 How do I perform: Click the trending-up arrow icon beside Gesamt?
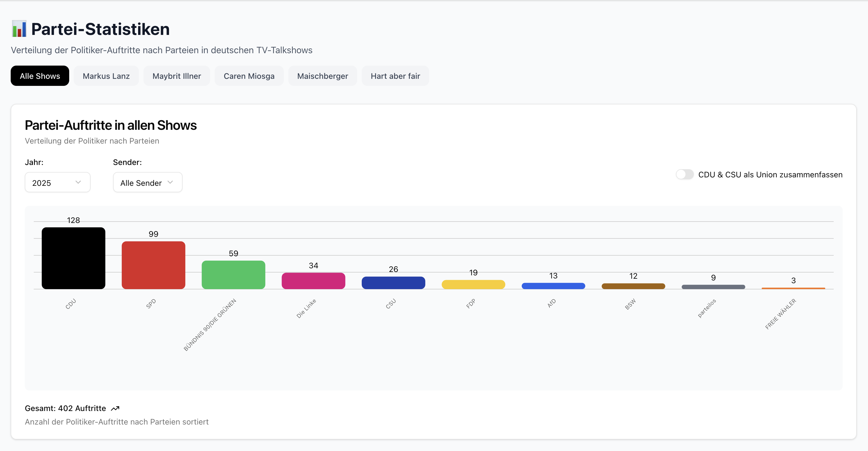[x=115, y=408]
